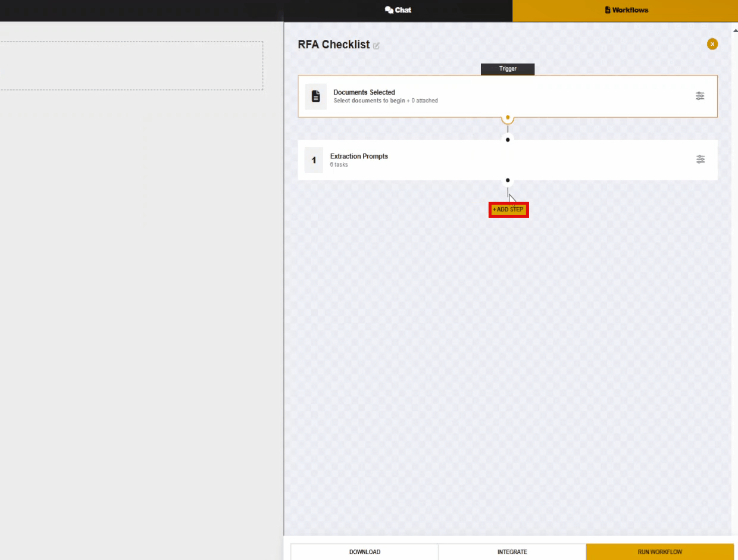738x560 pixels.
Task: Select the step number 1 badge
Action: point(314,160)
